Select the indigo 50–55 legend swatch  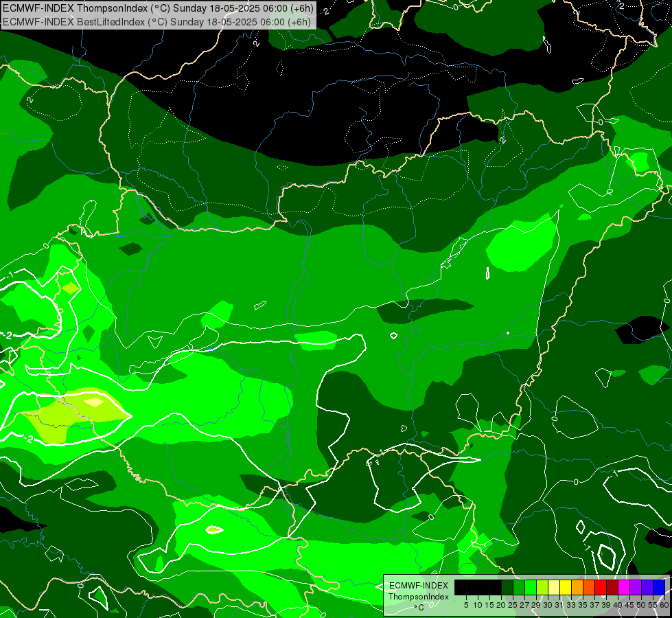click(x=647, y=587)
